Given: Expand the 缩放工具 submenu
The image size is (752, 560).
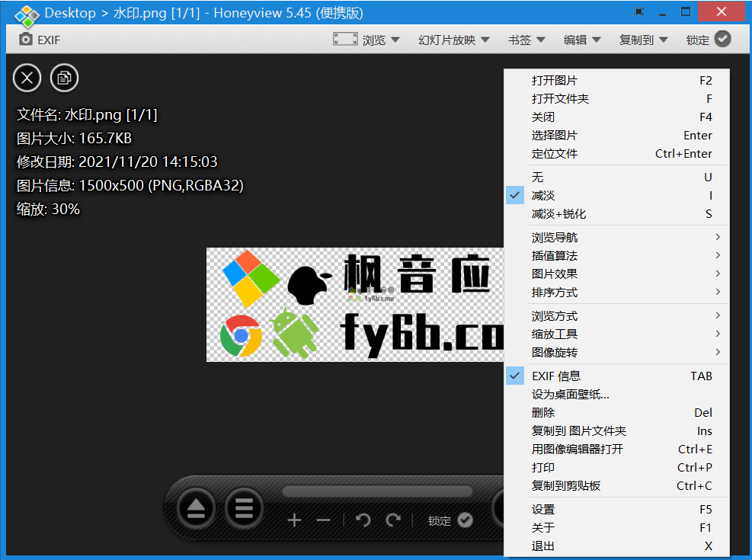Looking at the screenshot, I should 617,334.
